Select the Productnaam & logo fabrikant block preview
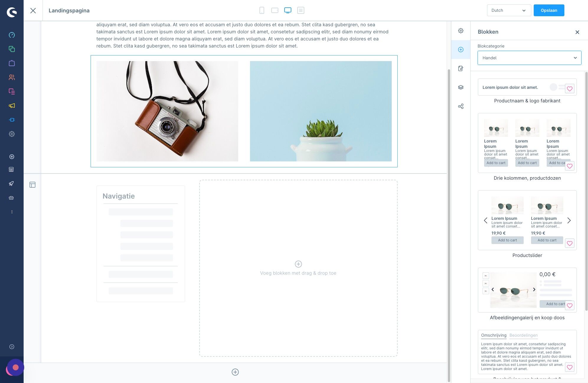588x383 pixels. 527,87
